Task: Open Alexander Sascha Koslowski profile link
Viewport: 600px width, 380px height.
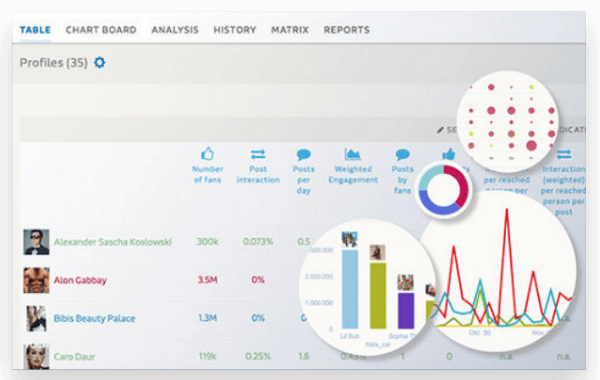Action: pyautogui.click(x=113, y=242)
